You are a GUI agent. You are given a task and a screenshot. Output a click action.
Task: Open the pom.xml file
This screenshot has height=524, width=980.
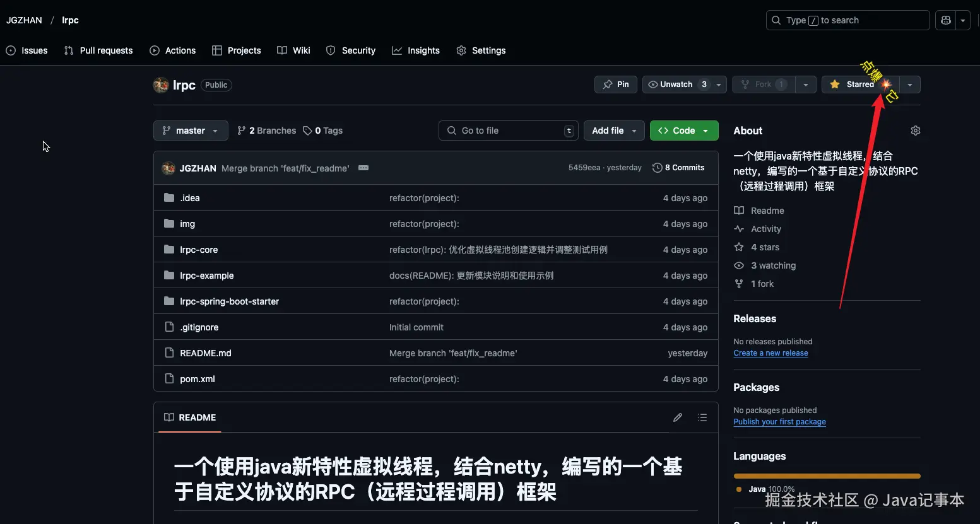[198, 379]
